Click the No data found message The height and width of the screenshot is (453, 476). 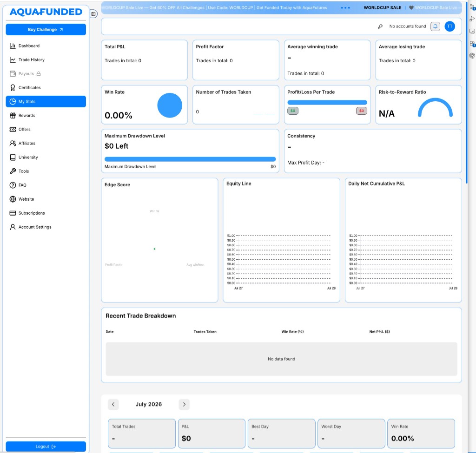[x=281, y=359]
